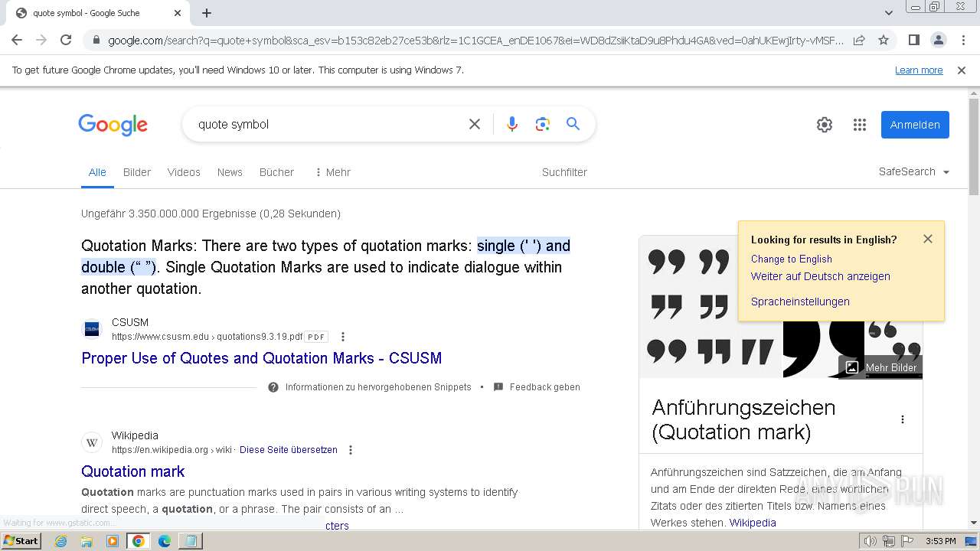Click the taskbar clock showing 3:53 PM
Image resolution: width=980 pixels, height=551 pixels.
pos(941,541)
